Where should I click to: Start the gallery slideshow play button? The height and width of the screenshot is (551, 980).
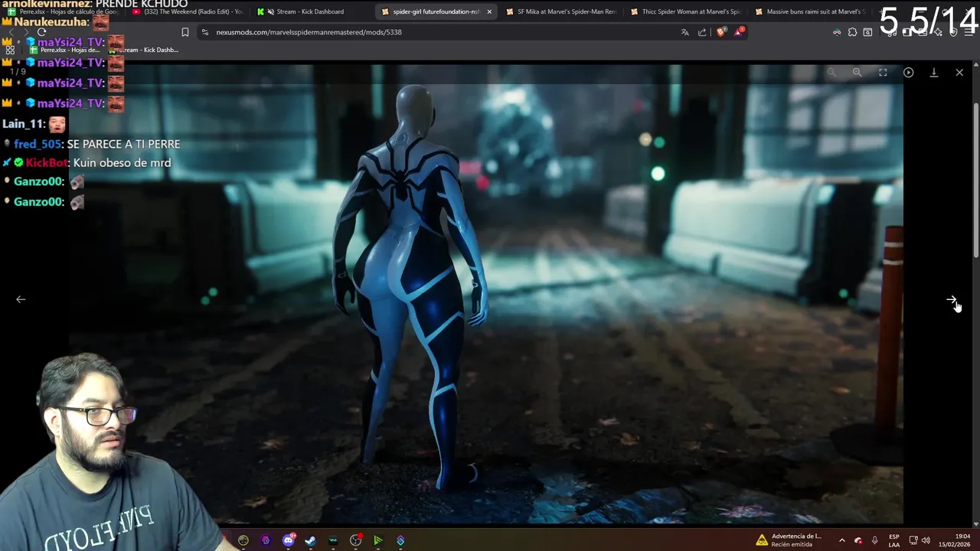tap(908, 72)
